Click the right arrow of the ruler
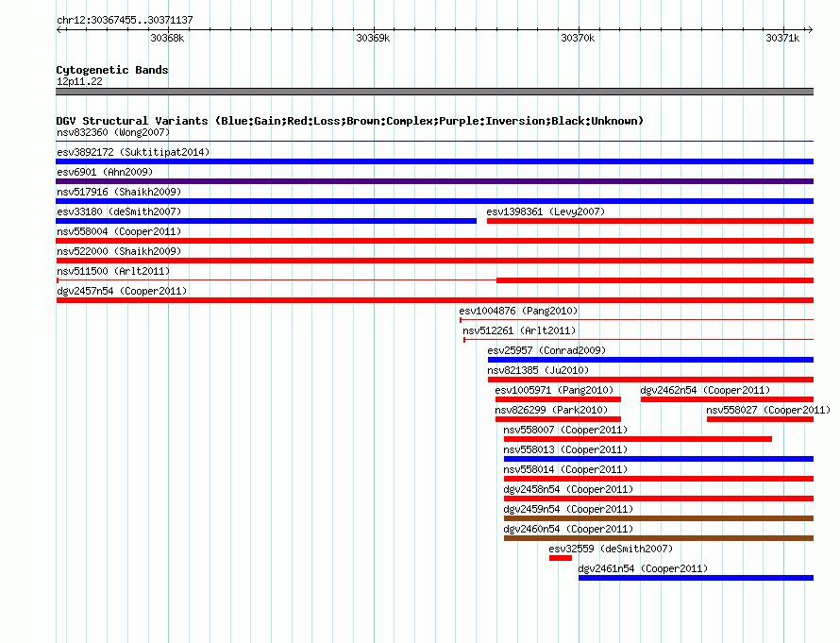The height and width of the screenshot is (643, 840). click(810, 29)
